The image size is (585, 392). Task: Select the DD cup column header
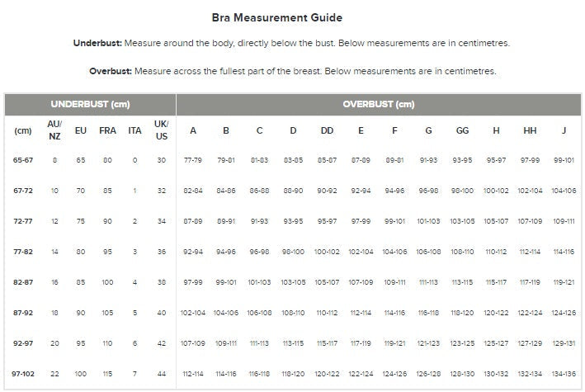pos(327,130)
